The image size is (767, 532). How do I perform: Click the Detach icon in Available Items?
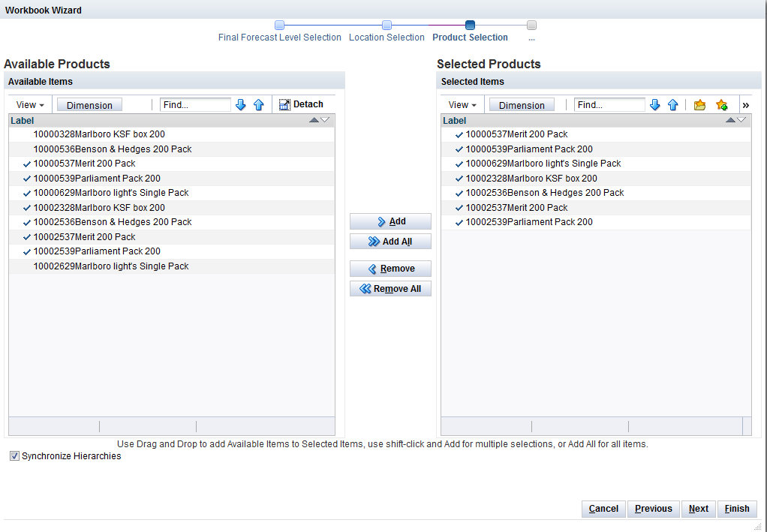(x=284, y=104)
